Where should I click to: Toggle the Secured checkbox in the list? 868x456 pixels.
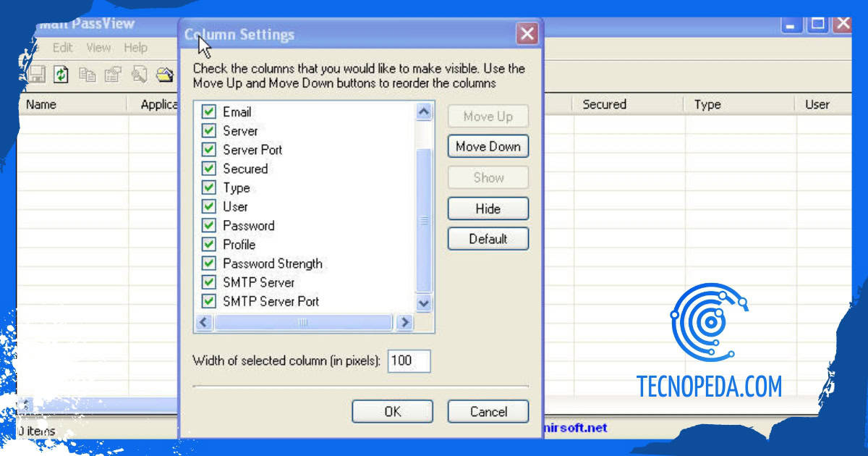209,169
